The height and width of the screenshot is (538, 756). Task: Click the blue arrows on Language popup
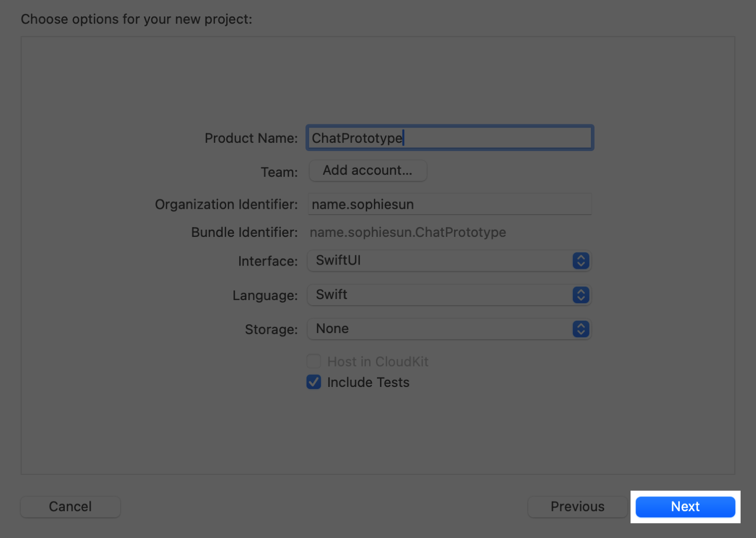[x=581, y=295]
